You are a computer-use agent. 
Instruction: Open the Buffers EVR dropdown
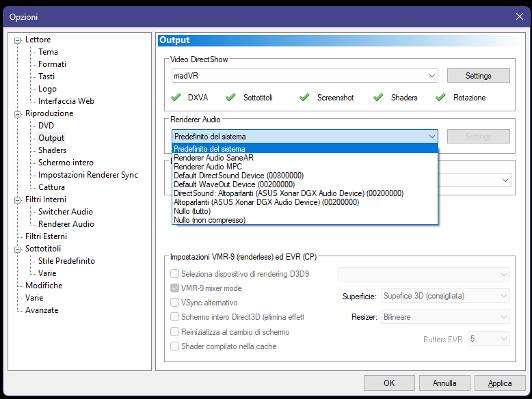coord(488,339)
